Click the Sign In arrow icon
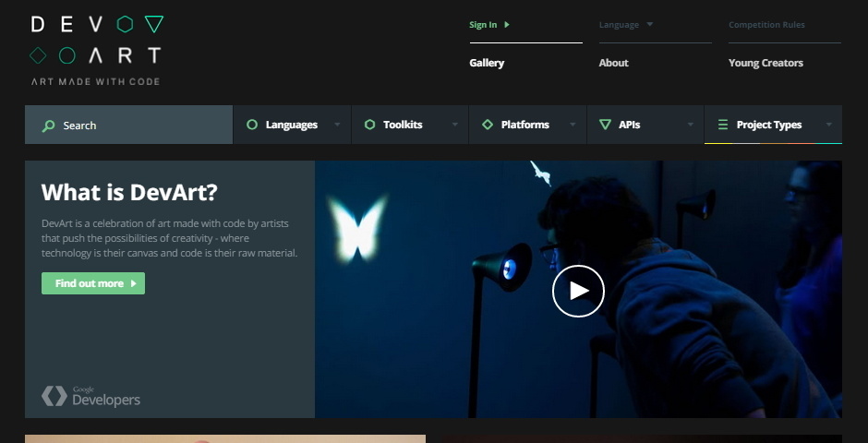This screenshot has height=443, width=868. [507, 25]
